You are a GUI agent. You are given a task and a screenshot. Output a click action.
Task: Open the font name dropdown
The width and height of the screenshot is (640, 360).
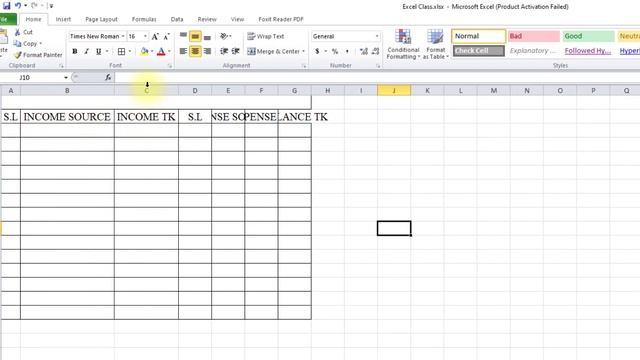pos(123,36)
